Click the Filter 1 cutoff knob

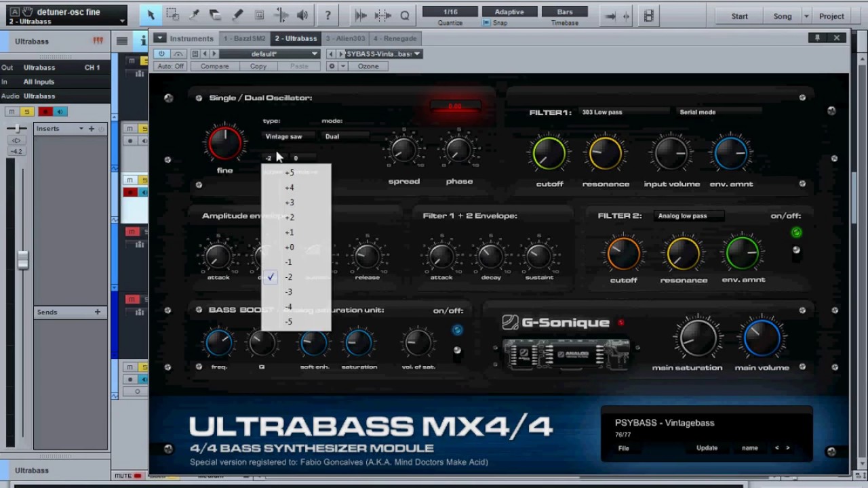pos(549,153)
